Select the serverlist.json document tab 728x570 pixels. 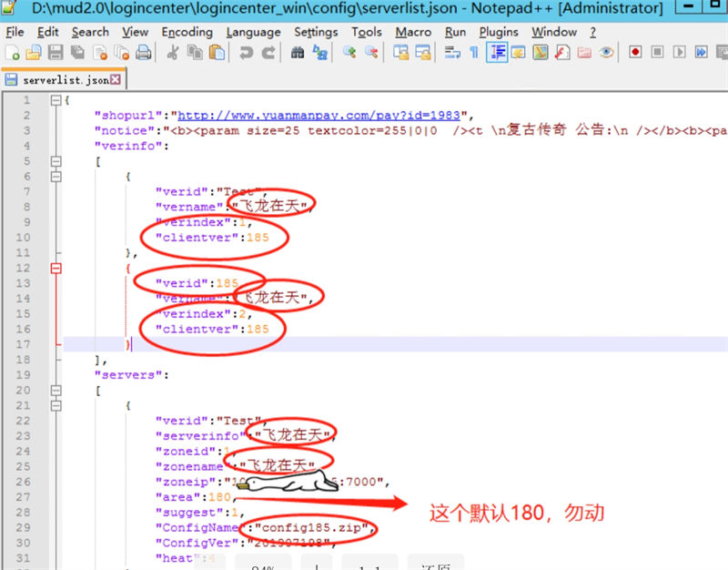(x=64, y=80)
